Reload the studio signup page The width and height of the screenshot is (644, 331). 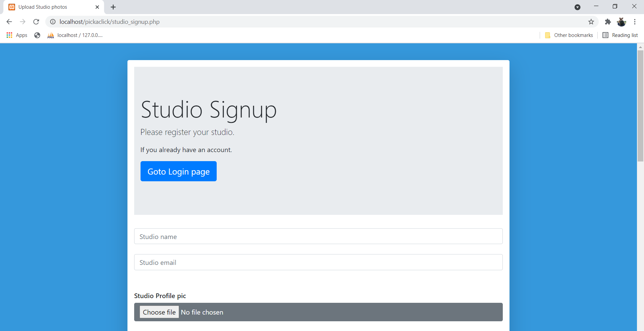(36, 21)
